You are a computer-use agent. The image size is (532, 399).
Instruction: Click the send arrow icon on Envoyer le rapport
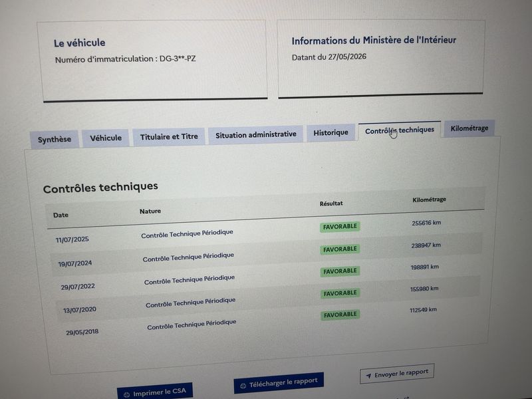click(x=368, y=376)
